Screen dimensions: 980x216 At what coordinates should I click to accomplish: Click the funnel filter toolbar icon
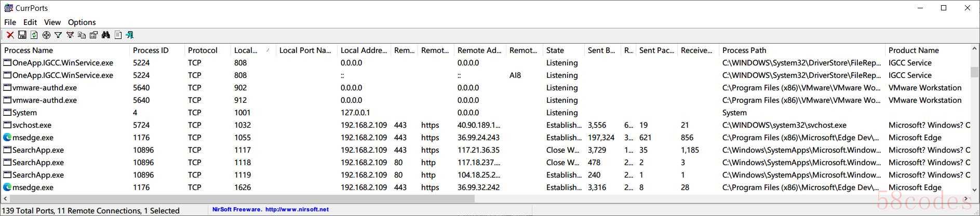pos(58,35)
